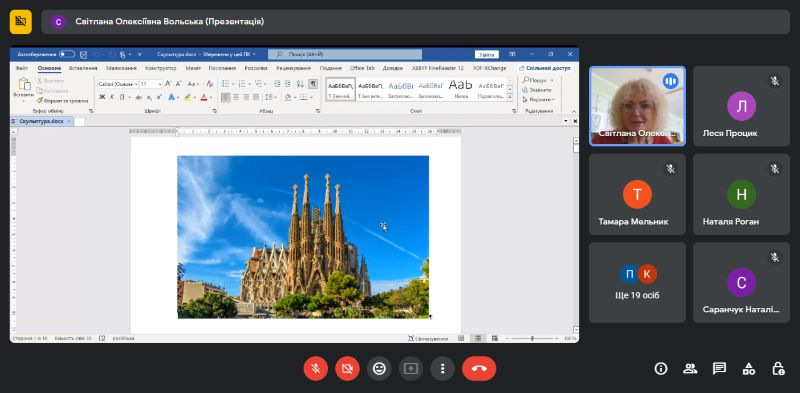The width and height of the screenshot is (800, 393).
Task: Switch to the Рецензування ribbon tab
Action: (293, 68)
